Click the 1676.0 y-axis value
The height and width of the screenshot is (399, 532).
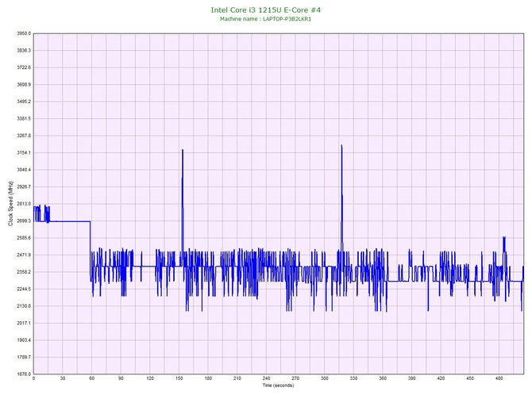(24, 374)
